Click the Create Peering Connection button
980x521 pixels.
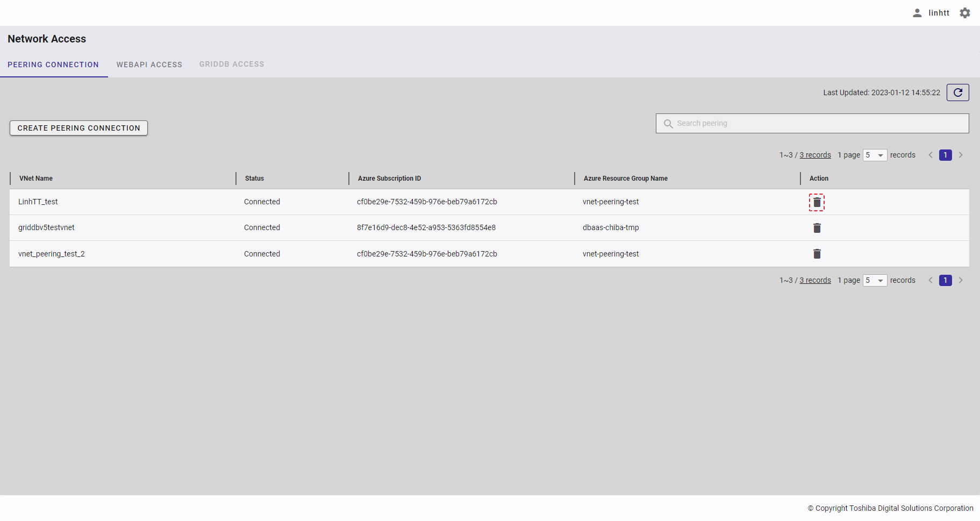[78, 128]
